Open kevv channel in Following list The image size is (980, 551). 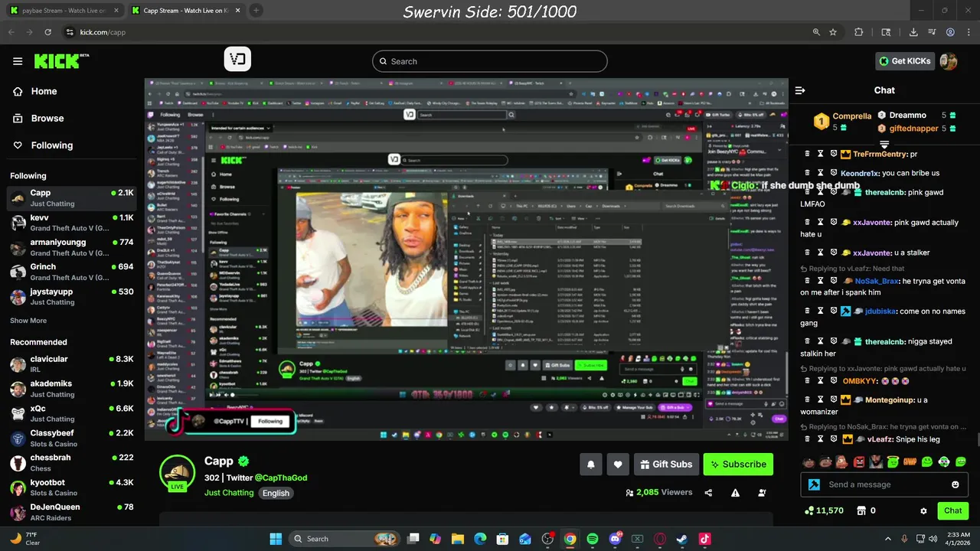(x=72, y=222)
